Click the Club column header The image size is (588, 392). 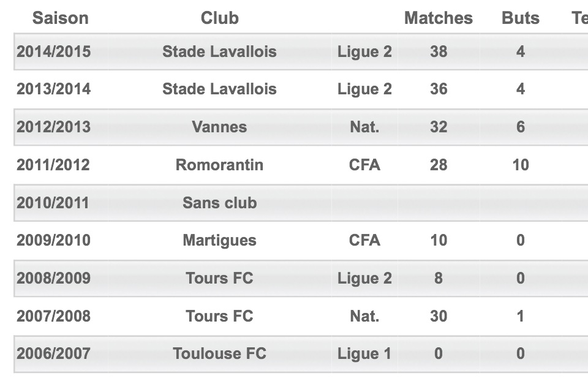[x=219, y=18]
